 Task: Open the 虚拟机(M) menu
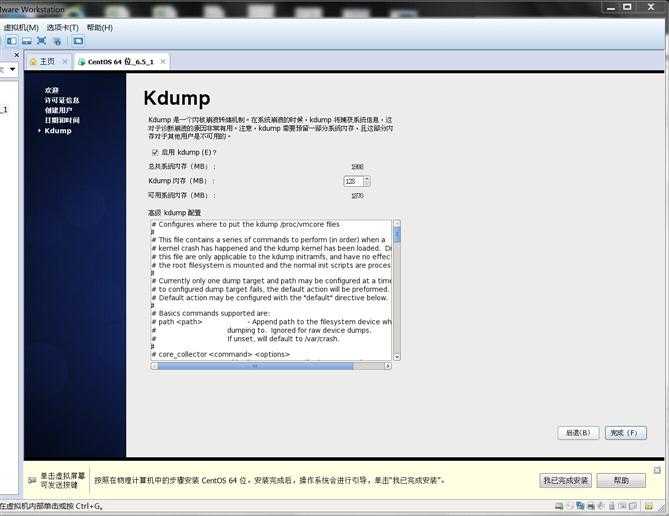click(x=21, y=28)
